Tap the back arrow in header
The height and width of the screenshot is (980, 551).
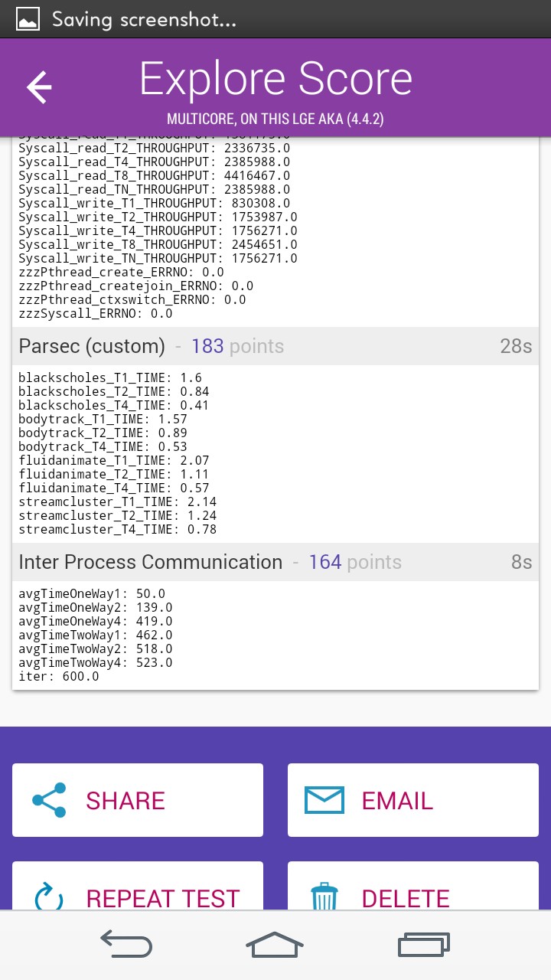pos(39,87)
